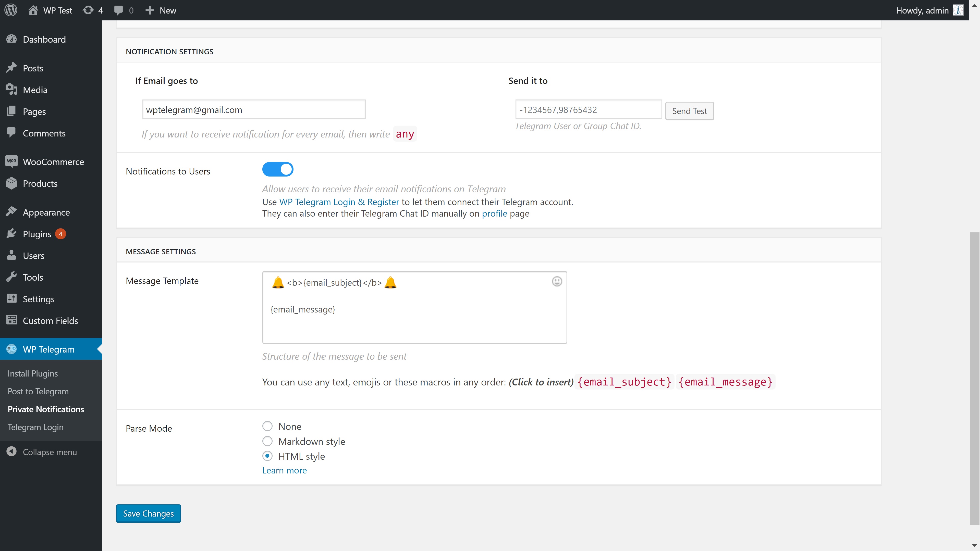
Task: Select None parse mode
Action: tap(267, 426)
